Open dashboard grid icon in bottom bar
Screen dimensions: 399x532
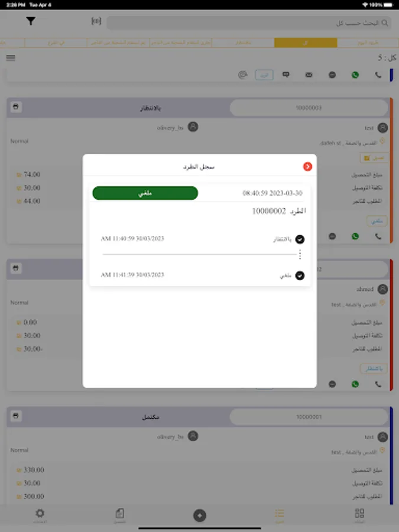point(359,515)
